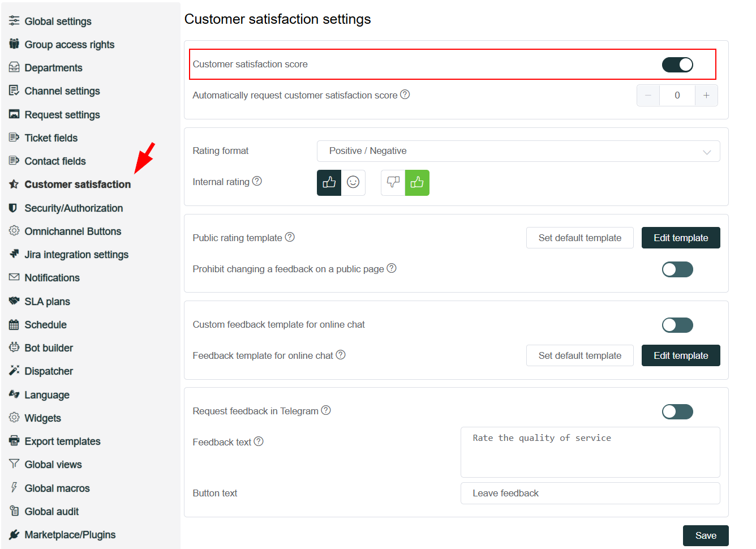Click the Contact fields icon
Screen dimensions: 756x549
click(x=14, y=161)
